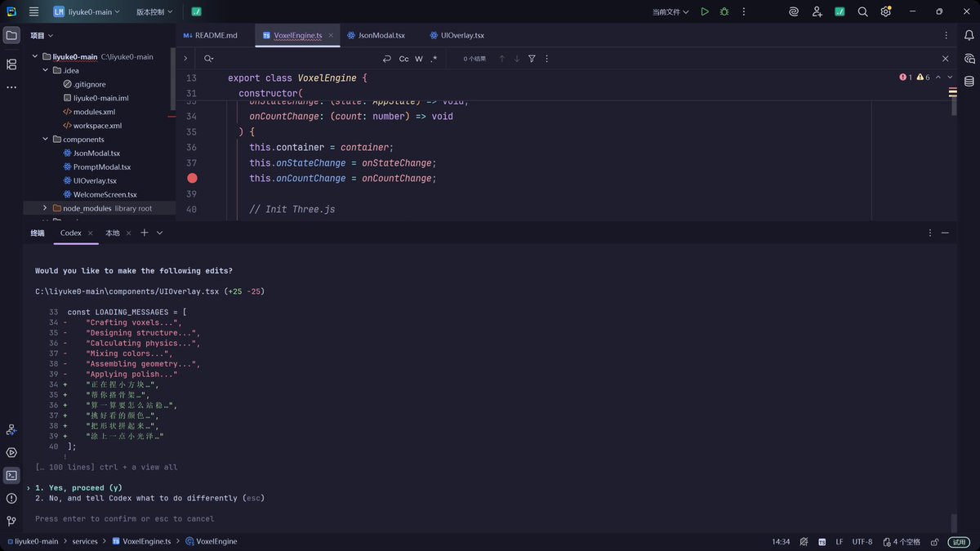Switch to the README.md editor tab
The width and height of the screenshot is (980, 551).
click(x=210, y=36)
